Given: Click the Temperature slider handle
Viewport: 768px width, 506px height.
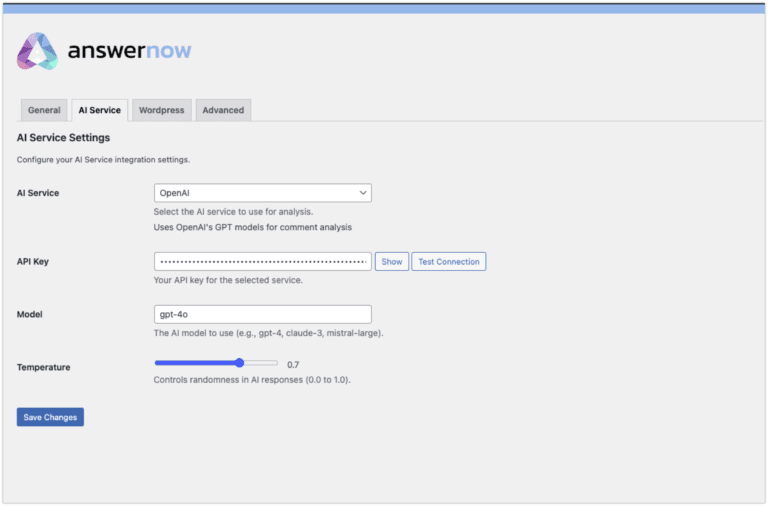Looking at the screenshot, I should [239, 363].
